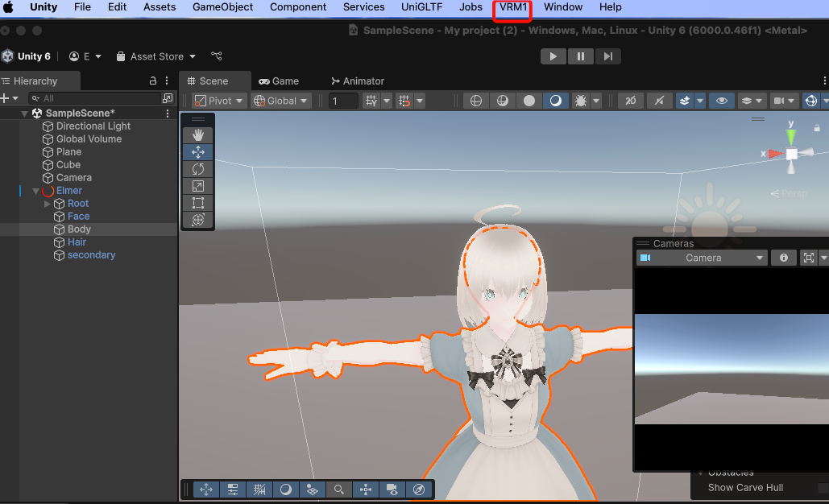Open the Apple menu
The width and height of the screenshot is (829, 504).
8,7
